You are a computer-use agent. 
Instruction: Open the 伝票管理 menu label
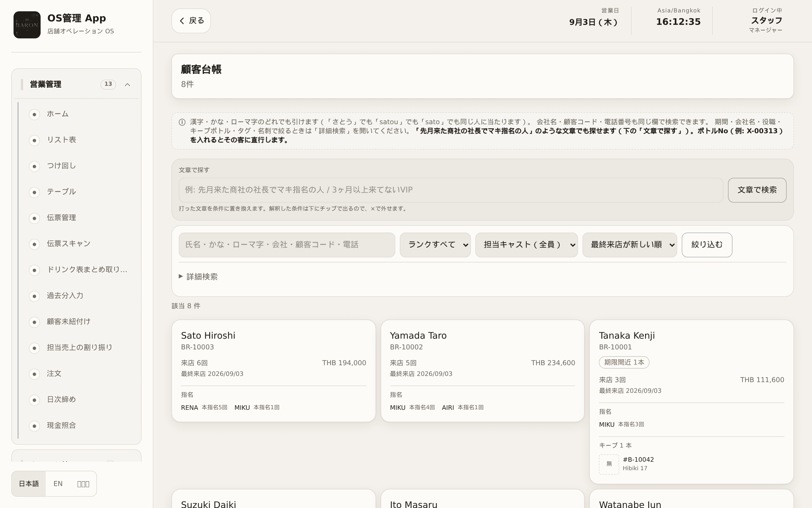point(61,218)
